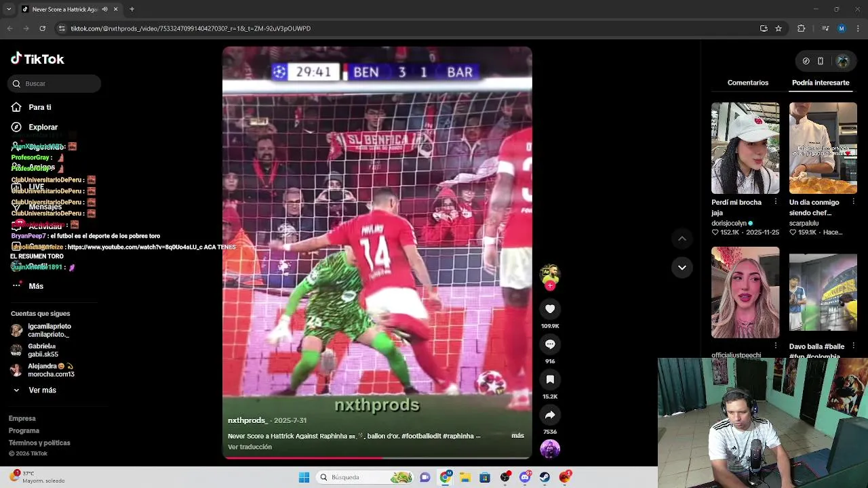Viewport: 868px width, 488px height.
Task: Open the Explorar section
Action: pyautogui.click(x=43, y=127)
